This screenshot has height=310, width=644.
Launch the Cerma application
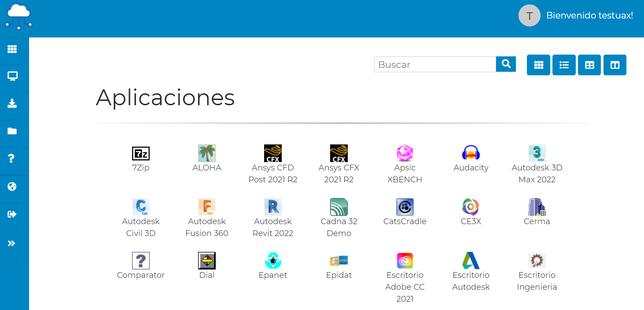pos(537,213)
